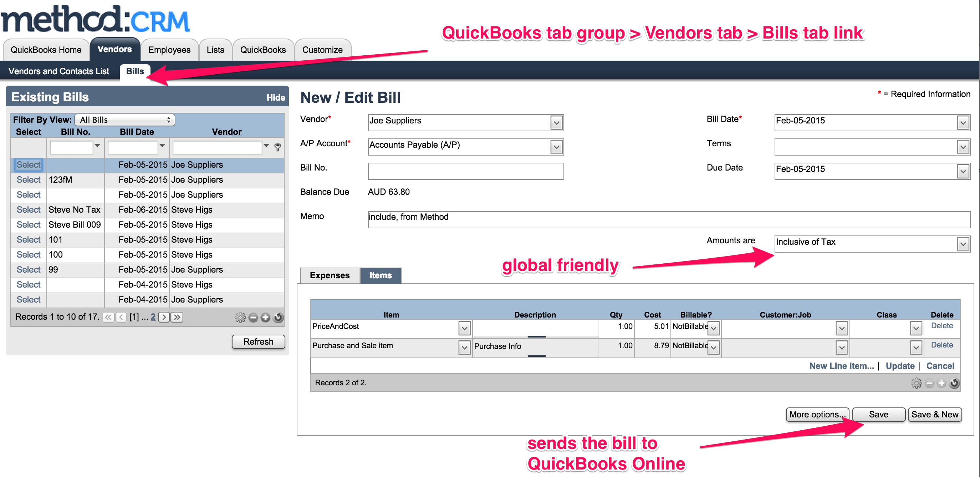Open Item dropdown for PriceAndCost row
980x492 pixels.
point(464,328)
